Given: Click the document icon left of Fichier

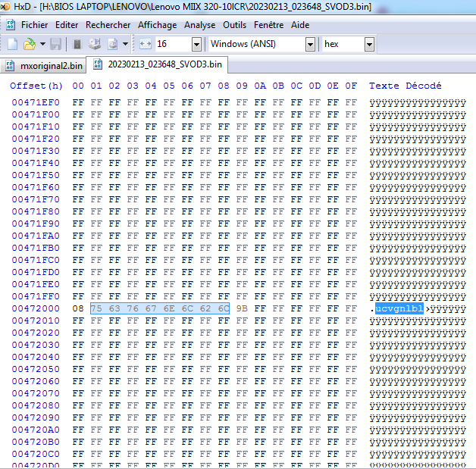Looking at the screenshot, I should [11, 25].
